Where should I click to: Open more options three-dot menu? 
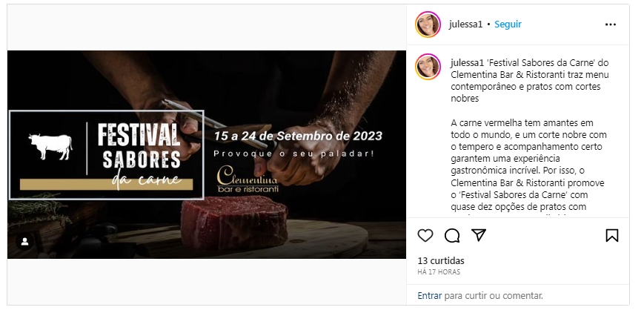[x=611, y=24]
